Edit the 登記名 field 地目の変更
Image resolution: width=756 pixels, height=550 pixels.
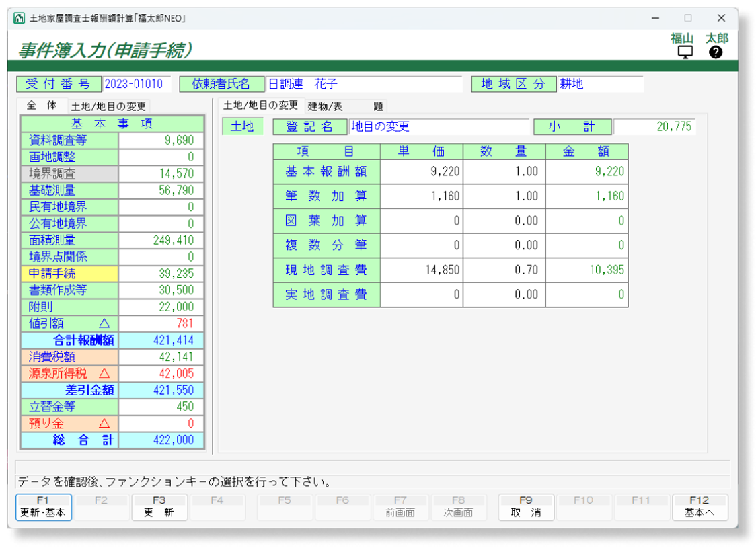439,126
